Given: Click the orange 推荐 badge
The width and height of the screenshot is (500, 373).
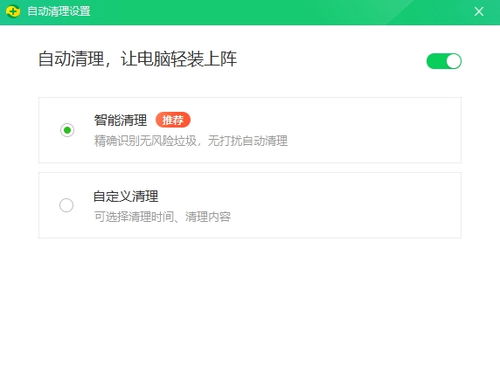Looking at the screenshot, I should coord(173,120).
